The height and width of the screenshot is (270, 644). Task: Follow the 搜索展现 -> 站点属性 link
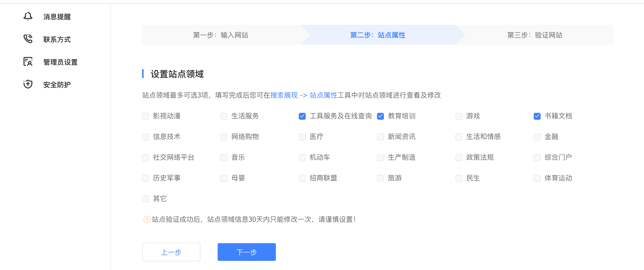[304, 95]
